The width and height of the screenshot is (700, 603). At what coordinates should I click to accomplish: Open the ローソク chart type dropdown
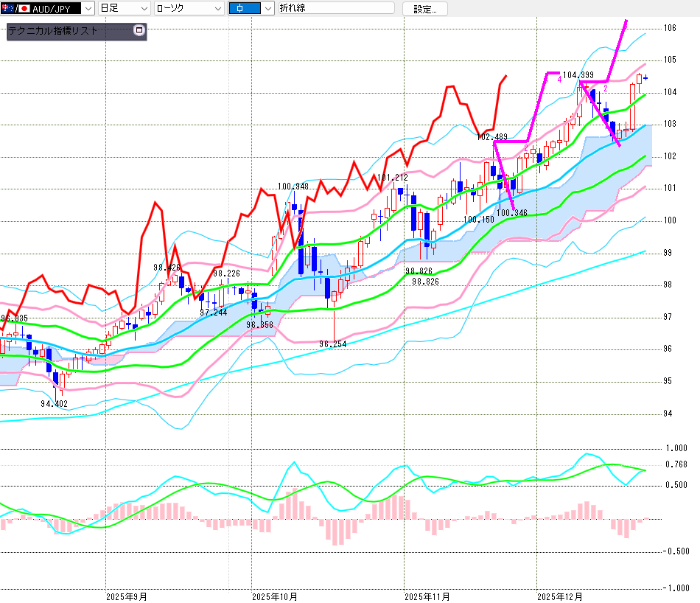217,9
